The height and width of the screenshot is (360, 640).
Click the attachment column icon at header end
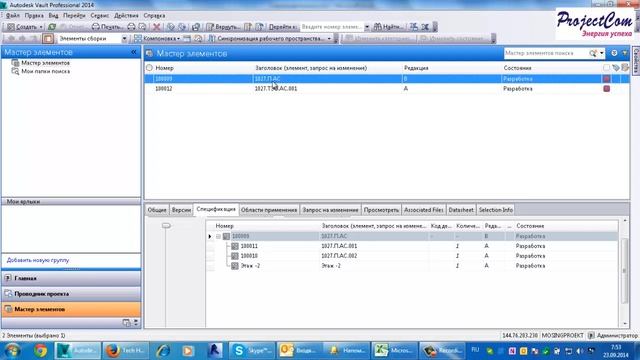pos(625,68)
